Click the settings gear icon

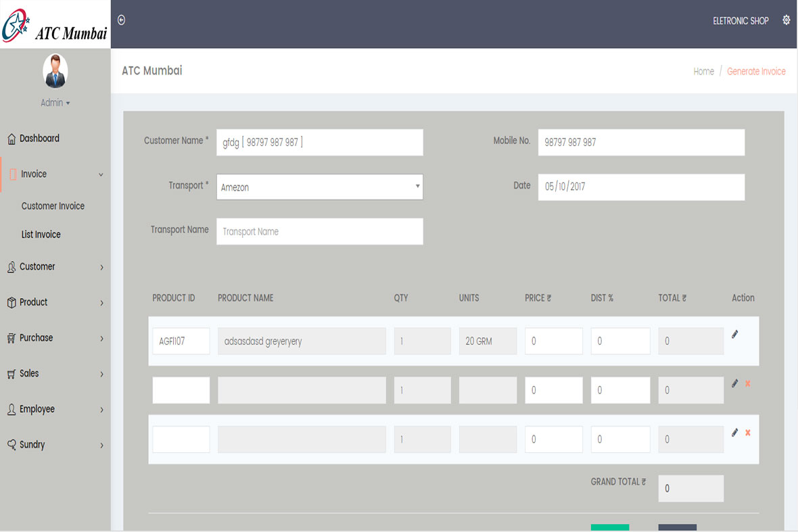coord(786,20)
